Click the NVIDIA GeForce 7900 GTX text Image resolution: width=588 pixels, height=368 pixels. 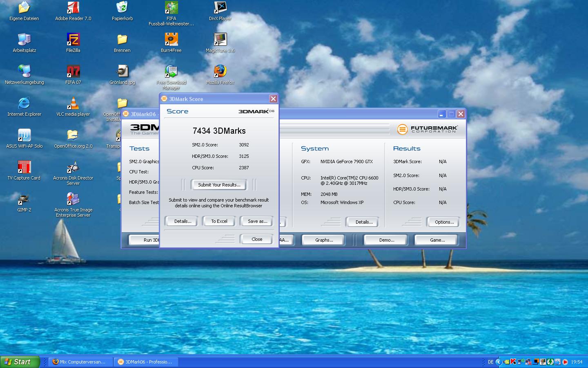[346, 162]
